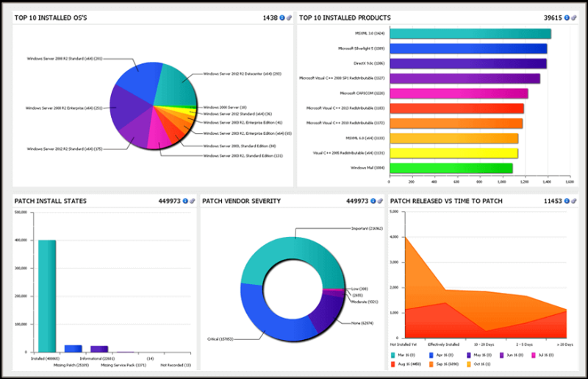588x379 pixels.
Task: Edit the Patch Released vs Time widget
Action: [x=574, y=201]
